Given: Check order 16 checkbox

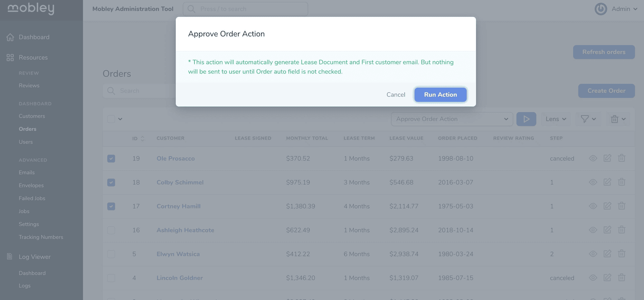Looking at the screenshot, I should 111,230.
